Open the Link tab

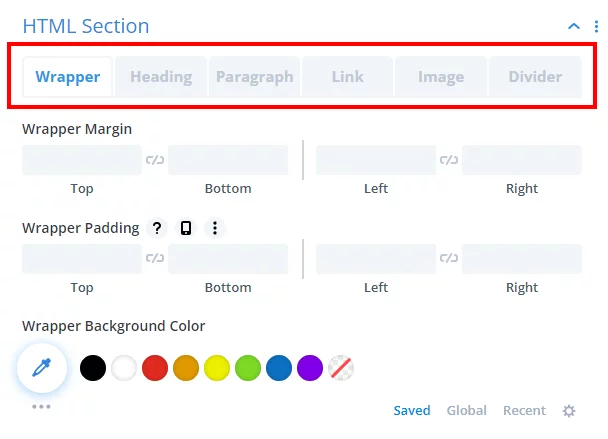click(x=348, y=77)
